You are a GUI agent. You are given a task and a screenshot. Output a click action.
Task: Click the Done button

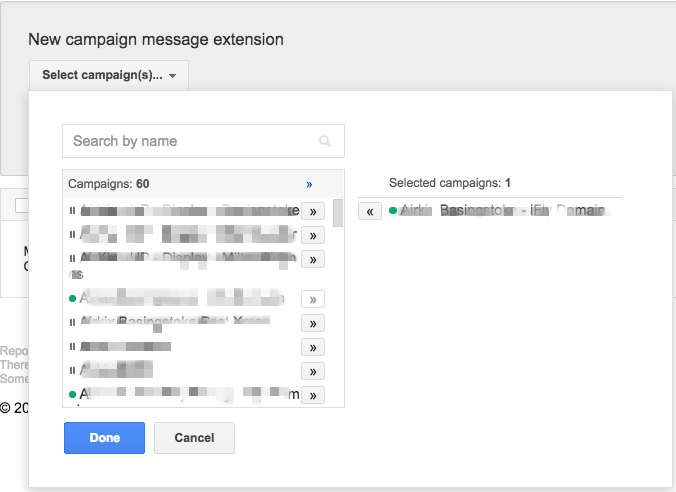coord(104,438)
